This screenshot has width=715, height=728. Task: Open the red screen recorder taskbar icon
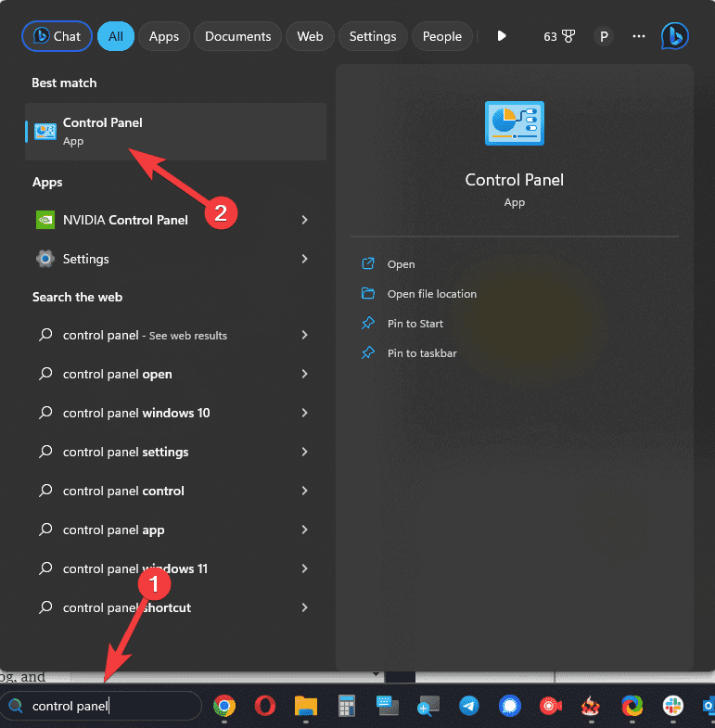551,706
